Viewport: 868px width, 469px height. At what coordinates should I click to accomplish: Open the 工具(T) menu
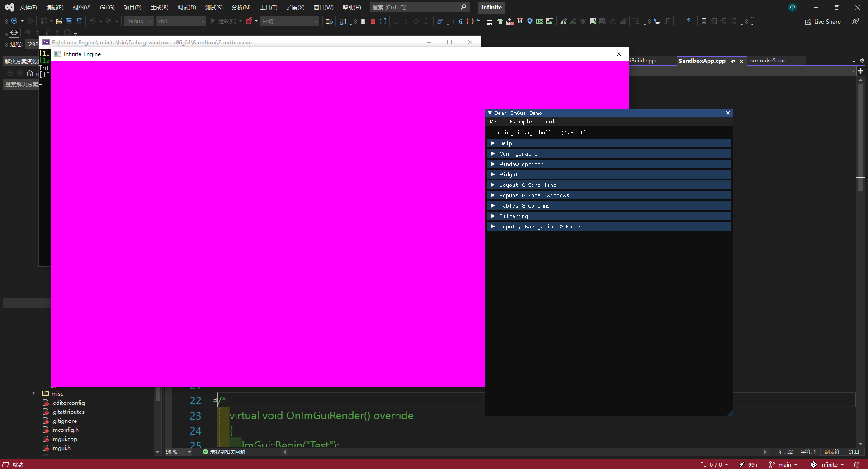click(269, 7)
